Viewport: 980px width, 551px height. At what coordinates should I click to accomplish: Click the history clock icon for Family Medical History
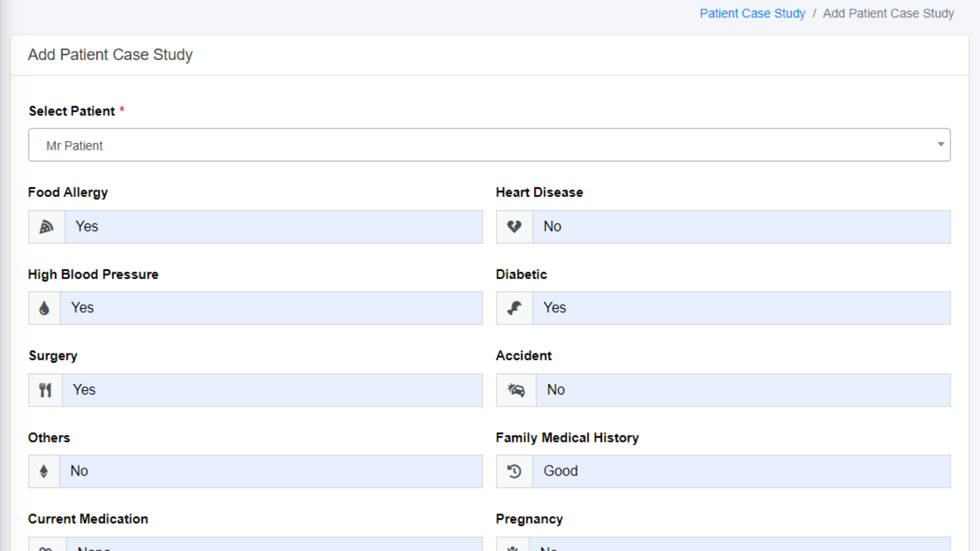pos(514,471)
